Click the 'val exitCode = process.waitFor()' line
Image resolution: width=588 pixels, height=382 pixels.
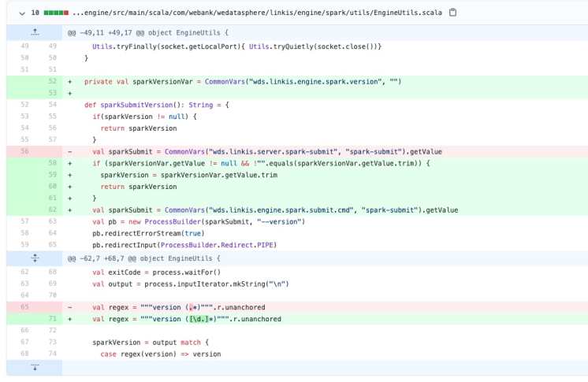pos(156,273)
